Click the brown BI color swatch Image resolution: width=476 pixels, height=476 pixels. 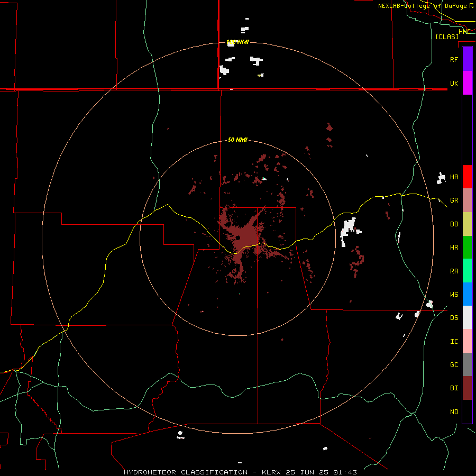tap(467, 388)
